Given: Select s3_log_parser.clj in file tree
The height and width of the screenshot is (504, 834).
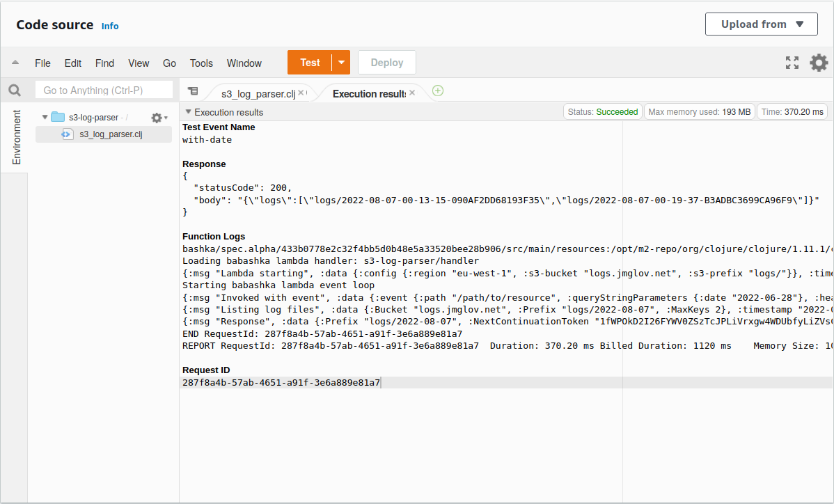Looking at the screenshot, I should coord(104,134).
